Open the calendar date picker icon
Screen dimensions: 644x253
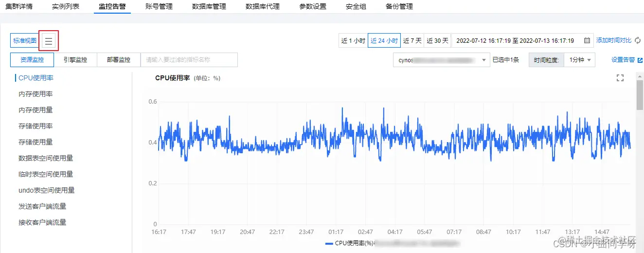click(x=587, y=41)
